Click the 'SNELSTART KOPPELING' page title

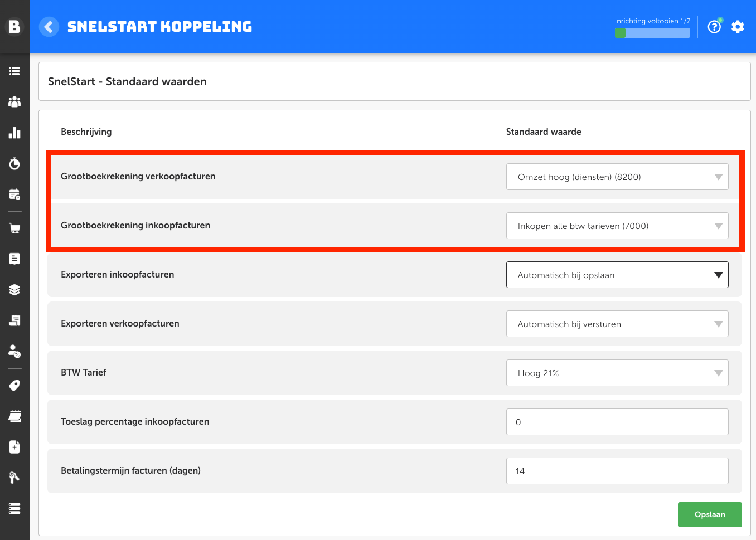pyautogui.click(x=159, y=27)
